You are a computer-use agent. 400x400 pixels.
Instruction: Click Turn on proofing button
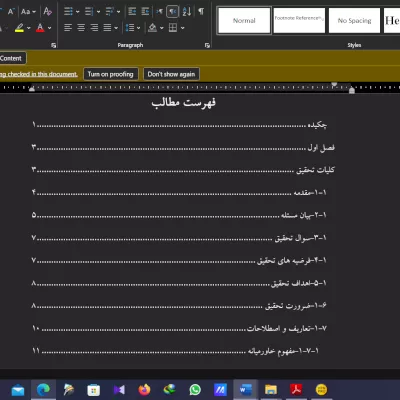click(x=110, y=74)
